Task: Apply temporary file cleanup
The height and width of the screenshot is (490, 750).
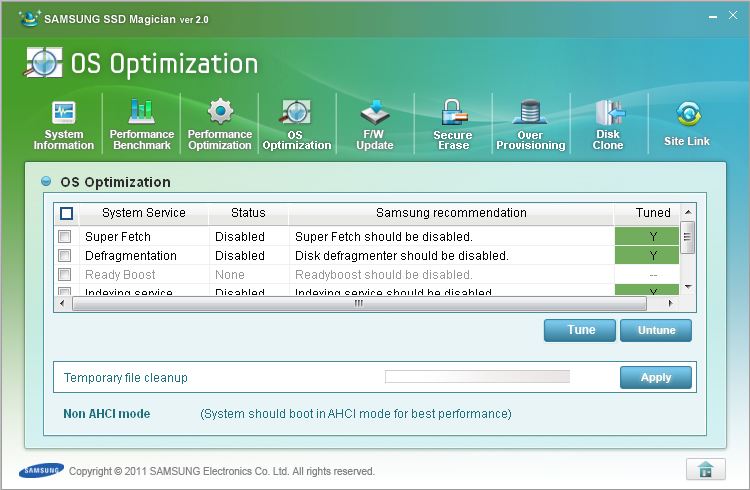Action: (x=656, y=378)
